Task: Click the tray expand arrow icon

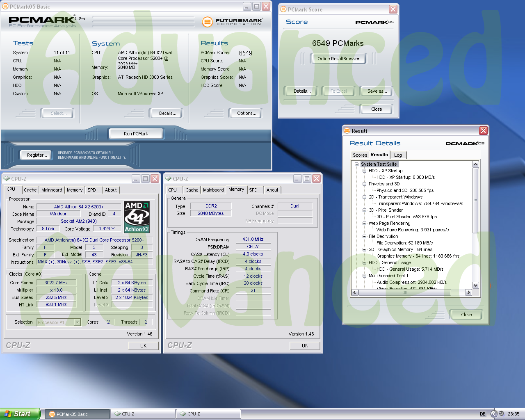Action: tap(494, 414)
